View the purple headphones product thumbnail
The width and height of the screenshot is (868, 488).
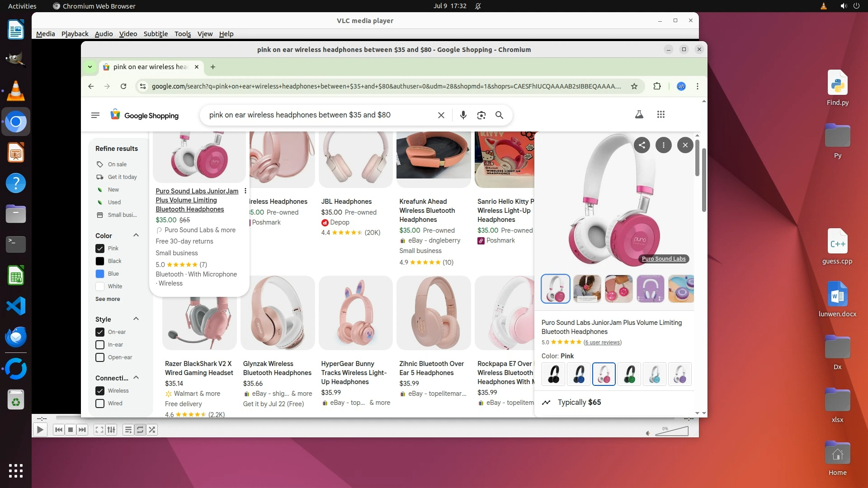click(x=650, y=289)
